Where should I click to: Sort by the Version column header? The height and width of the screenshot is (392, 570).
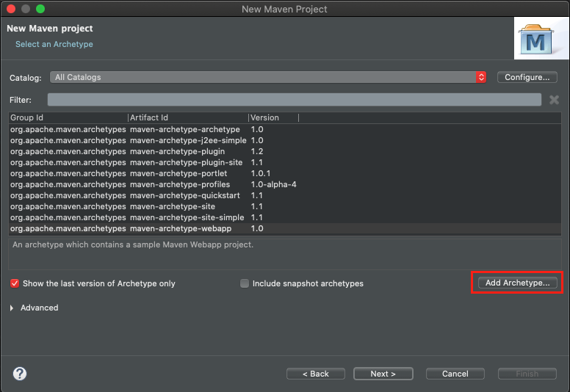(274, 117)
